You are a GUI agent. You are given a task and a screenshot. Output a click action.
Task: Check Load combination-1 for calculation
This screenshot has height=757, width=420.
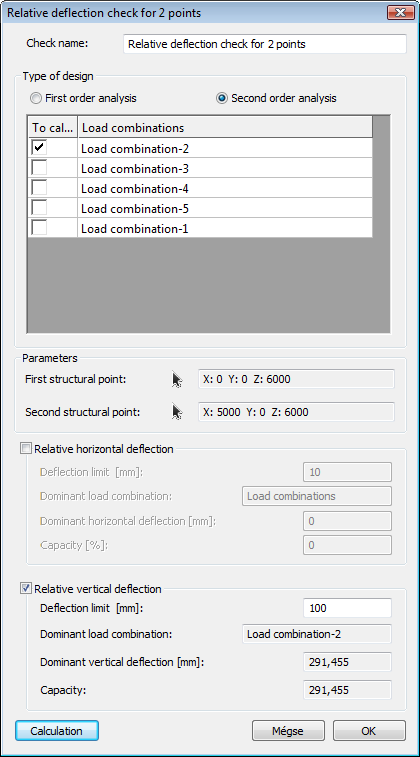pos(39,228)
